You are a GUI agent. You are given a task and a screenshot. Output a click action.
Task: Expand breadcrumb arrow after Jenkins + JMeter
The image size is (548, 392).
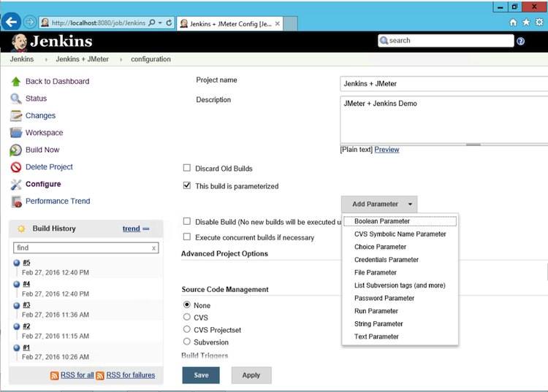(x=121, y=60)
